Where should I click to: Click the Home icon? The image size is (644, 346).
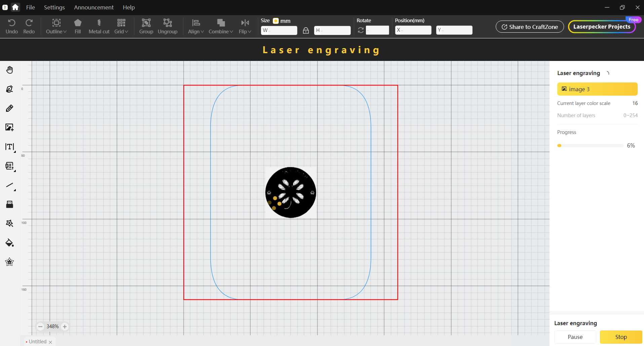pos(15,7)
